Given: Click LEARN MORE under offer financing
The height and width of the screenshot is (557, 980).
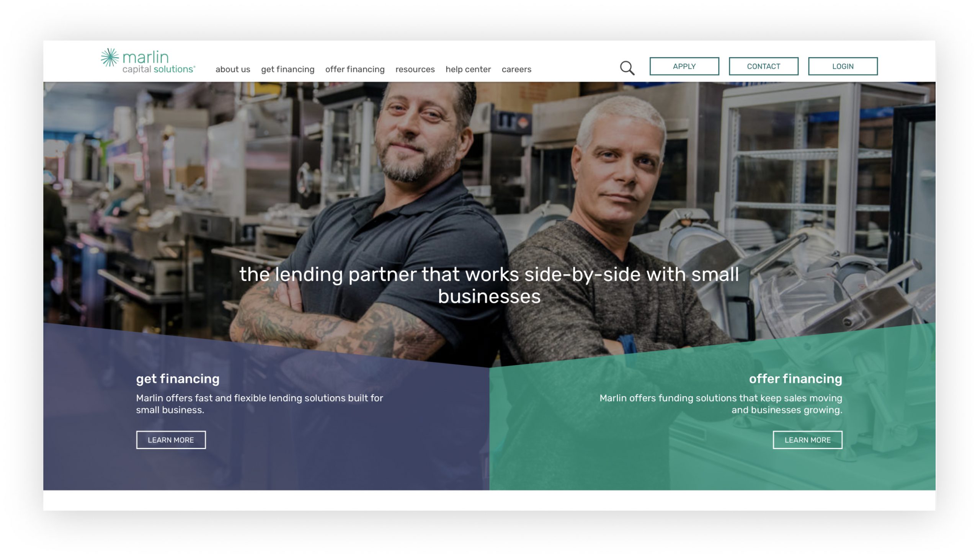Looking at the screenshot, I should point(807,440).
